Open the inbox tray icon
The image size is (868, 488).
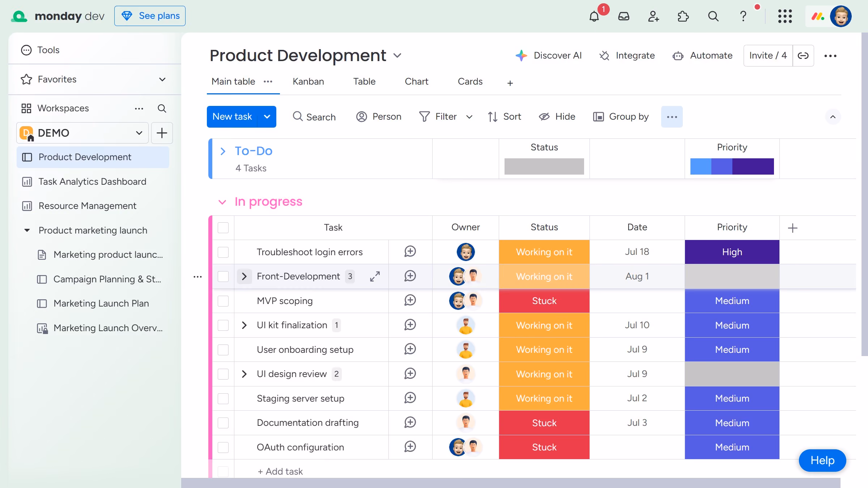pyautogui.click(x=624, y=16)
